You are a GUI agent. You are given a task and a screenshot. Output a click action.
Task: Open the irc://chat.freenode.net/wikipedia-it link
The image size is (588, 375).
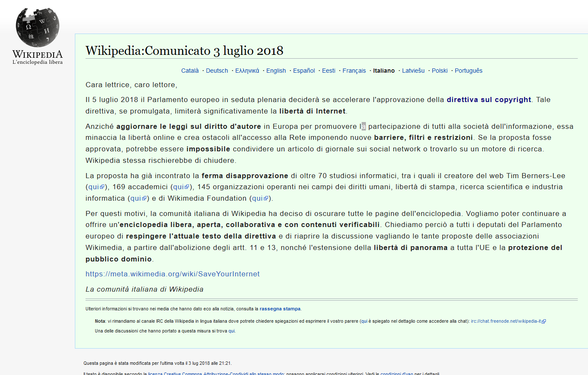[505, 321]
